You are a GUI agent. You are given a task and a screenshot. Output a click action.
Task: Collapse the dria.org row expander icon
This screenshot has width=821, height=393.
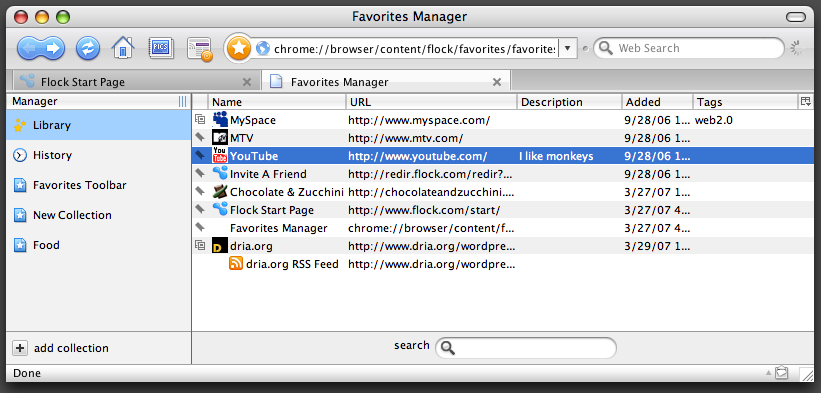199,244
